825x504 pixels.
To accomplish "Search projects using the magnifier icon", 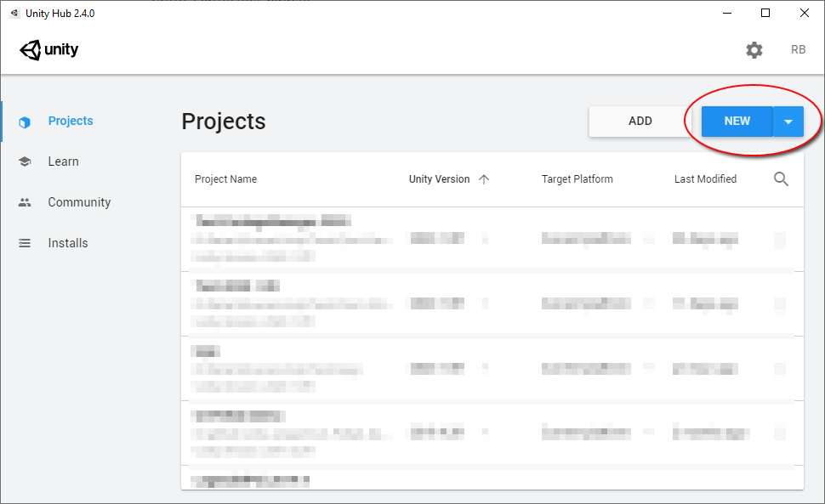I will pyautogui.click(x=781, y=178).
